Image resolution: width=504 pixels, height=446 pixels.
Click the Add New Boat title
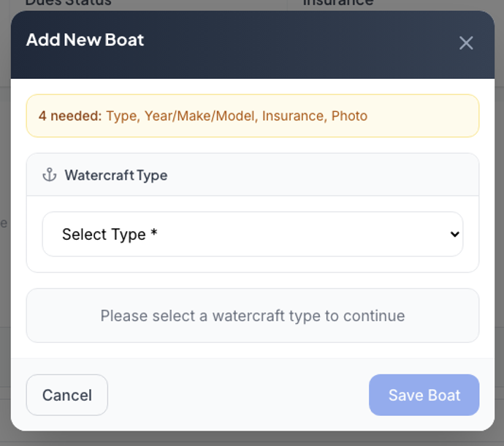pos(85,39)
